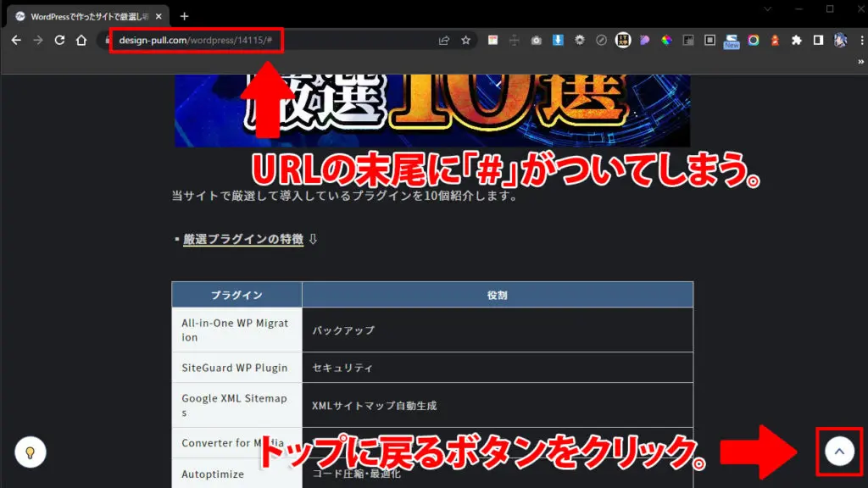
Task: Follow the 厳選プラグインの特徴 link
Action: click(x=243, y=239)
